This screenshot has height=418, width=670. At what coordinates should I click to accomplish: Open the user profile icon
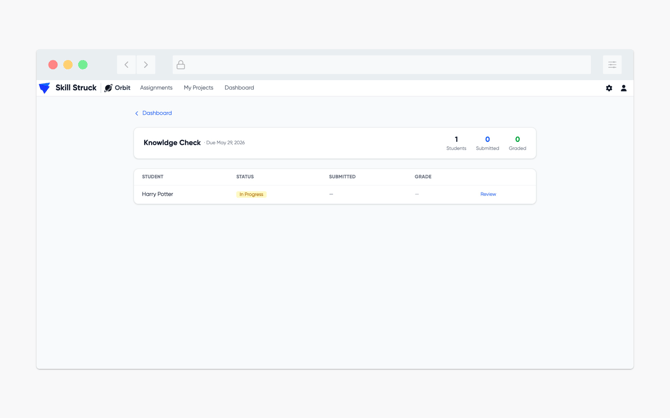623,88
